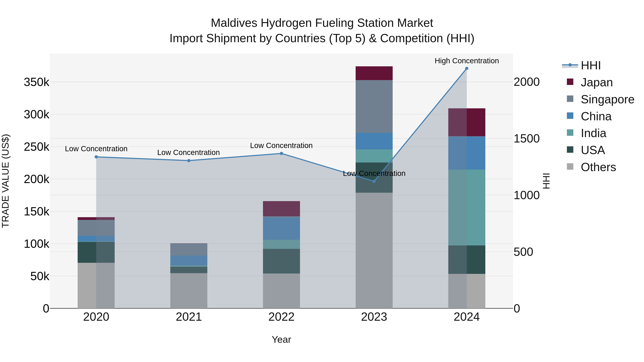
Task: Click the 'Year' x-axis title
Action: tap(282, 339)
